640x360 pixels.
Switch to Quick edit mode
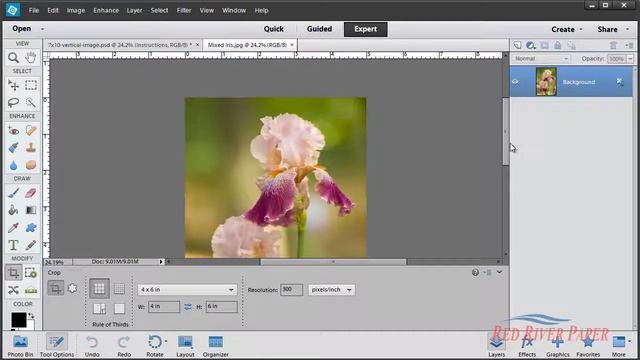(x=273, y=29)
